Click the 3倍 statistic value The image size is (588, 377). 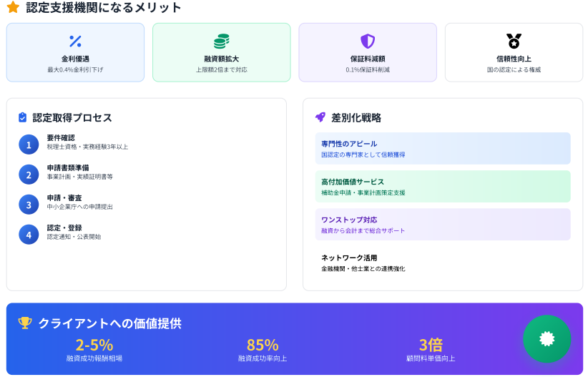[431, 345]
